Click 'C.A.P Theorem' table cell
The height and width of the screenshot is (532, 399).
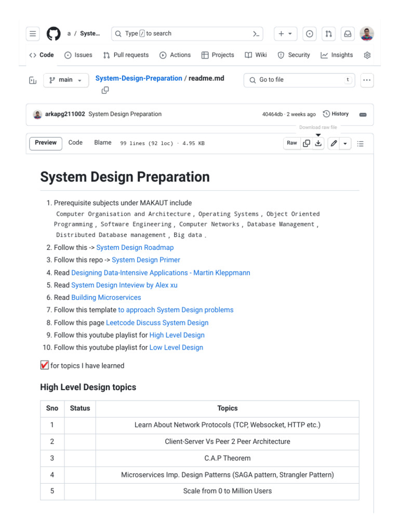pyautogui.click(x=228, y=458)
